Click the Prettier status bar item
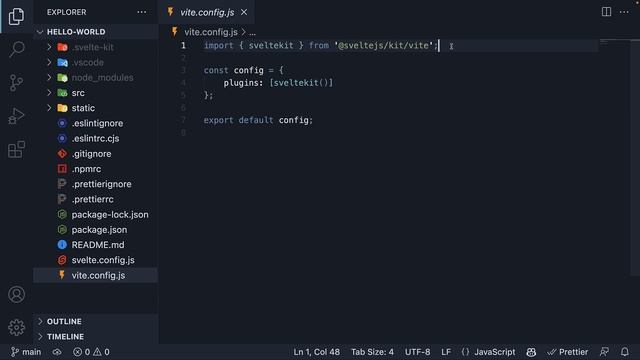 (x=568, y=352)
